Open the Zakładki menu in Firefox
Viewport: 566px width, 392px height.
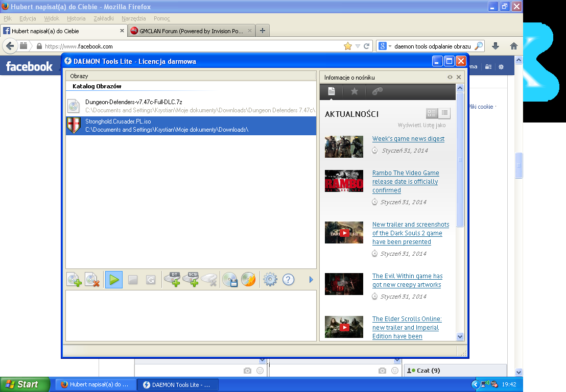104,18
